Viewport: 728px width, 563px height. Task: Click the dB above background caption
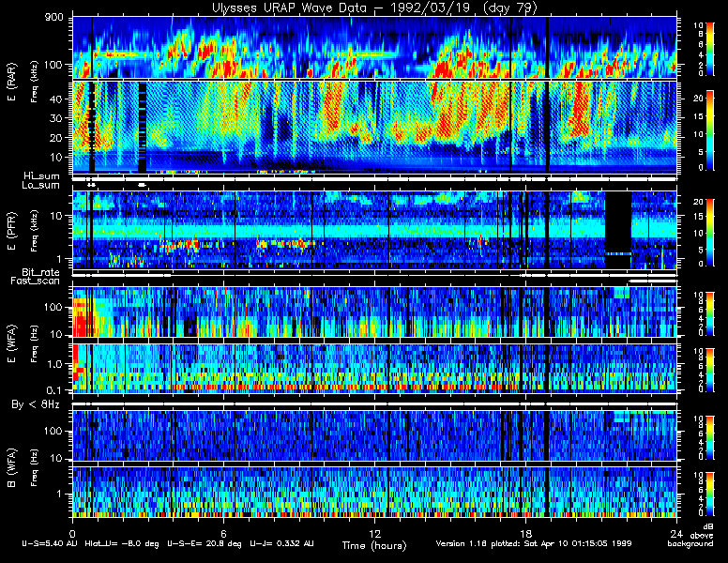click(694, 536)
